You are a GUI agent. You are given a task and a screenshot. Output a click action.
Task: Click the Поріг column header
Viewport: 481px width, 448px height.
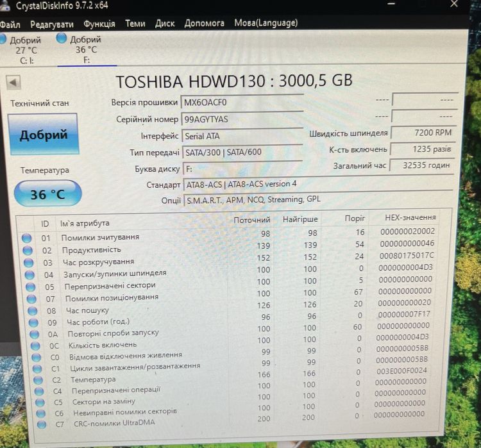355,219
